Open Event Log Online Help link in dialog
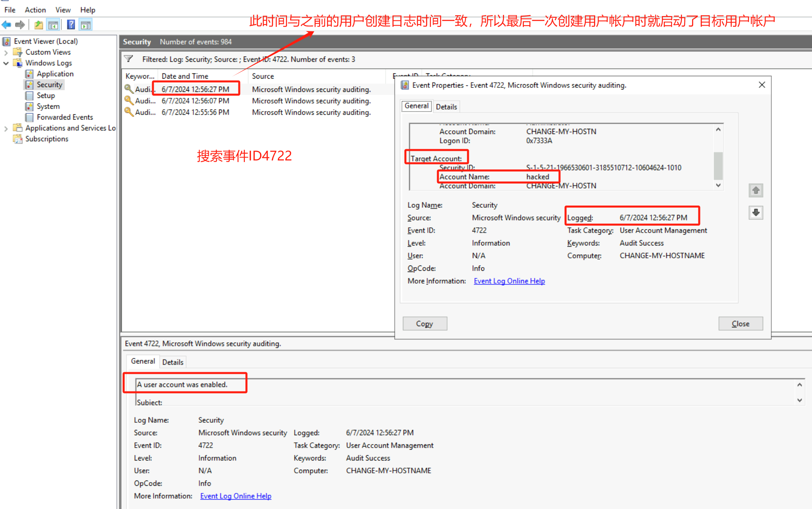The height and width of the screenshot is (509, 812). point(509,281)
